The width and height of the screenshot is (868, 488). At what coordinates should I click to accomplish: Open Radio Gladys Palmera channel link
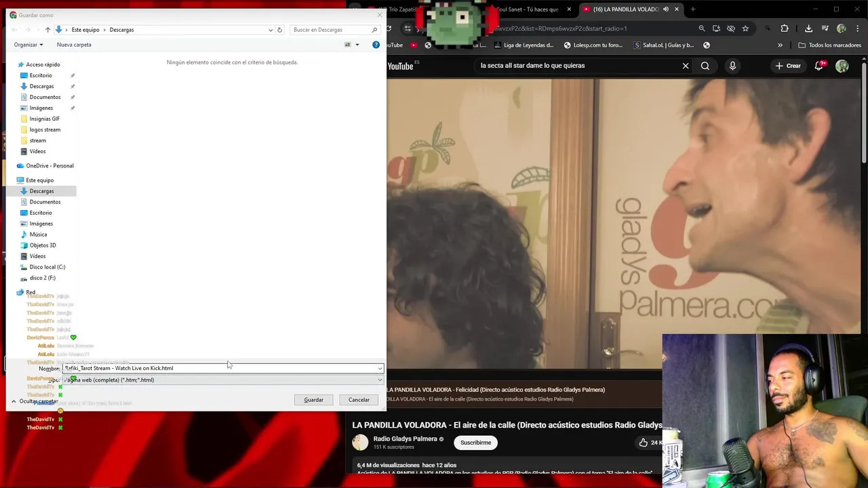pos(405,439)
